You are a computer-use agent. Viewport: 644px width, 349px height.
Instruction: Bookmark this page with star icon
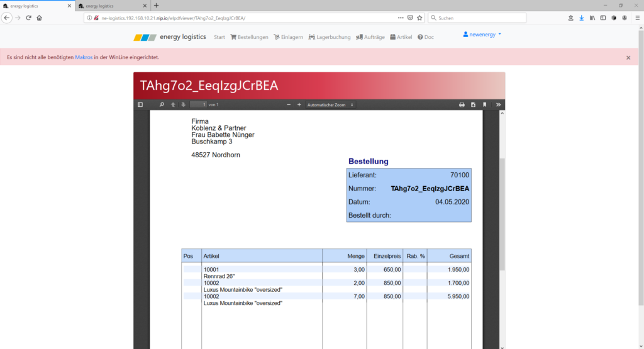(x=419, y=18)
